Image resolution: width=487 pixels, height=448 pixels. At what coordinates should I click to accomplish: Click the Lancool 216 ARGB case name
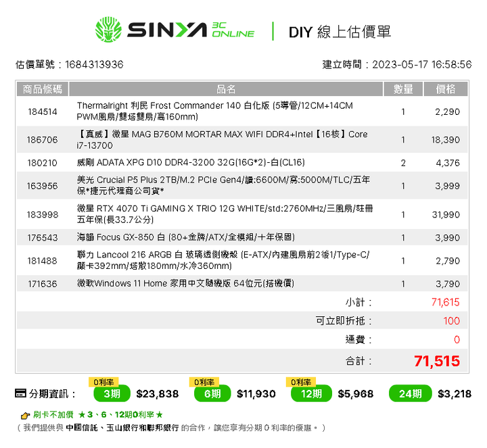[x=223, y=260]
